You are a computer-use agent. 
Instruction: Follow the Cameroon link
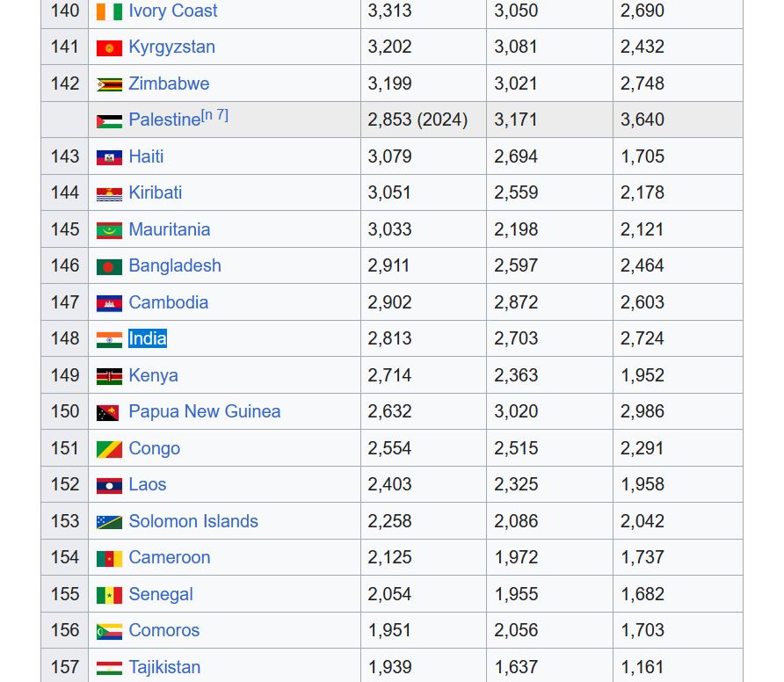point(170,558)
